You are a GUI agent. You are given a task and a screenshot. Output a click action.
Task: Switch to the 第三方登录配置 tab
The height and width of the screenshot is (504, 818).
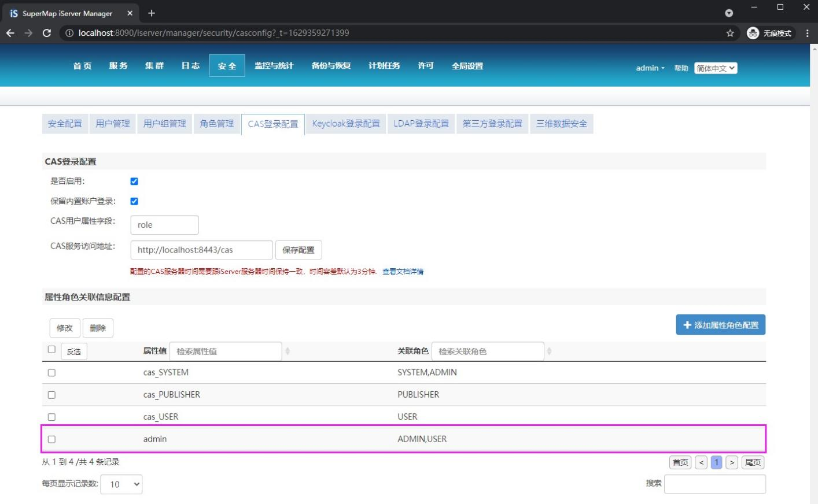coord(492,124)
